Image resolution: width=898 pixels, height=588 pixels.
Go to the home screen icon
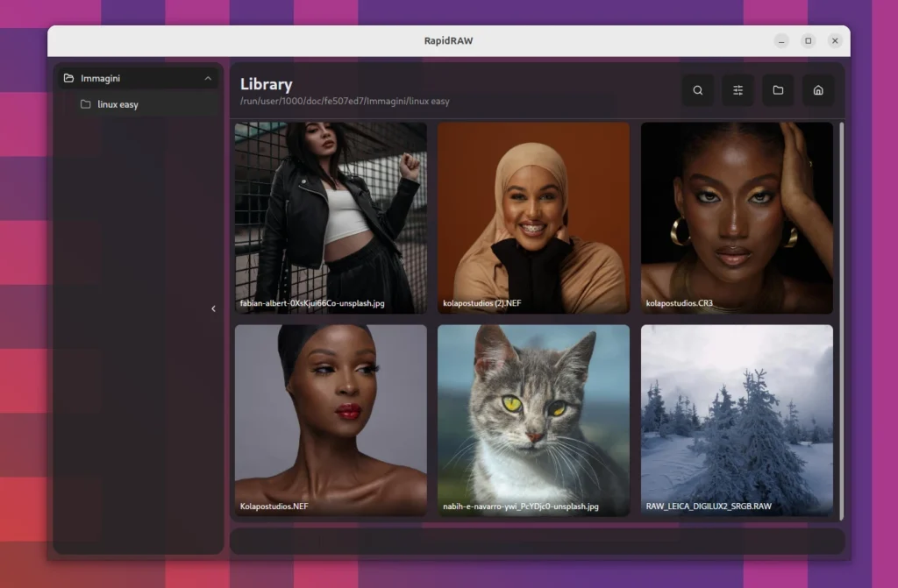(818, 90)
